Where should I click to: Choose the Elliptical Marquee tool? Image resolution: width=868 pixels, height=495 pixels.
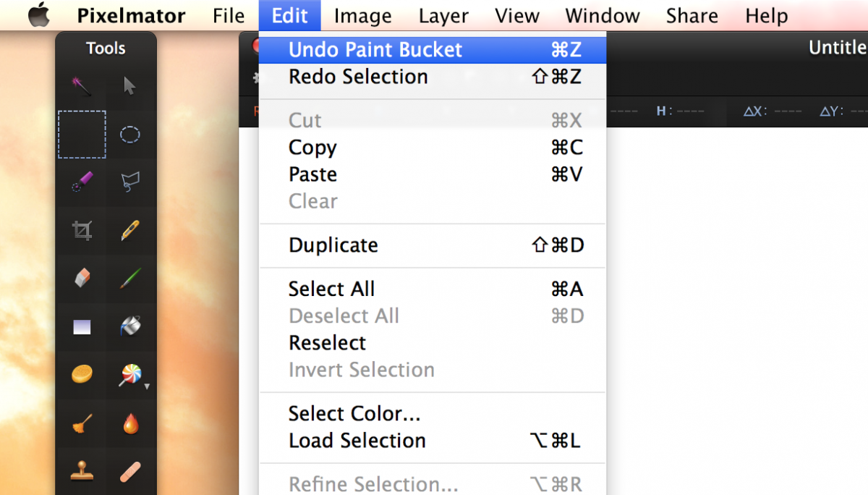pos(130,135)
